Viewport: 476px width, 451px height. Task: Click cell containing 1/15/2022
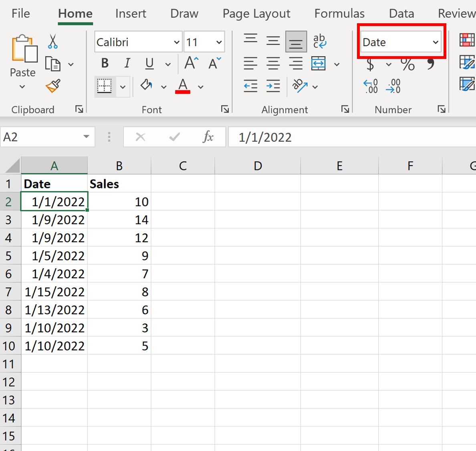coord(54,291)
